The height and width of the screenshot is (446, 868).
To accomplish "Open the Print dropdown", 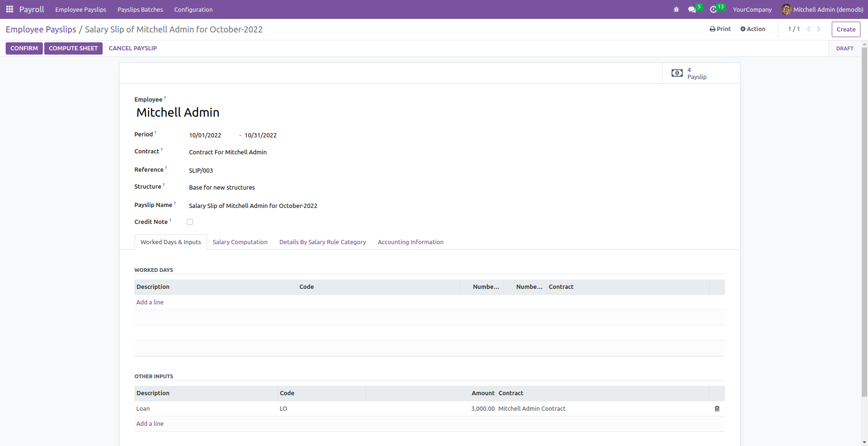I will pyautogui.click(x=720, y=29).
